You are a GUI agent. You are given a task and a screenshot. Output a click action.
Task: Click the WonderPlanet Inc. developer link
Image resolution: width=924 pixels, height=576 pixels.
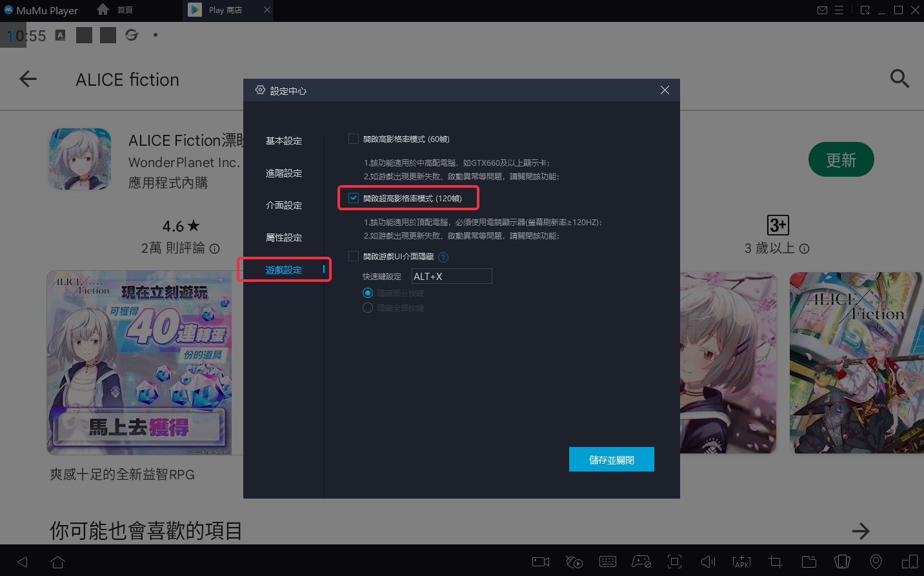coord(184,163)
